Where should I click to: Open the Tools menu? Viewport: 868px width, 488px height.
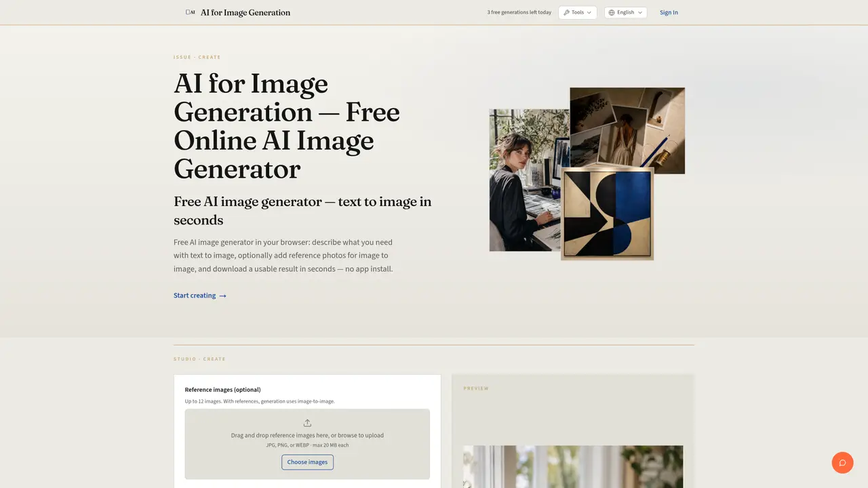coord(578,12)
